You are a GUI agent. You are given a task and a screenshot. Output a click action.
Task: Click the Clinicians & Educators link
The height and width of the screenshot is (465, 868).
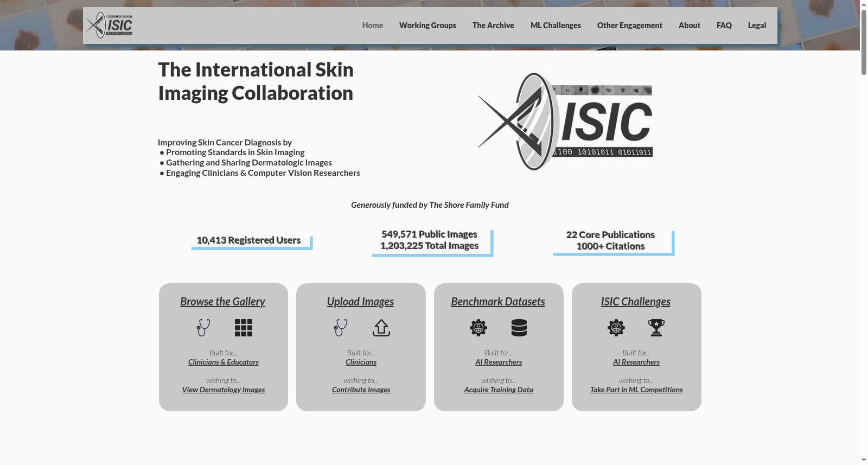tap(224, 362)
